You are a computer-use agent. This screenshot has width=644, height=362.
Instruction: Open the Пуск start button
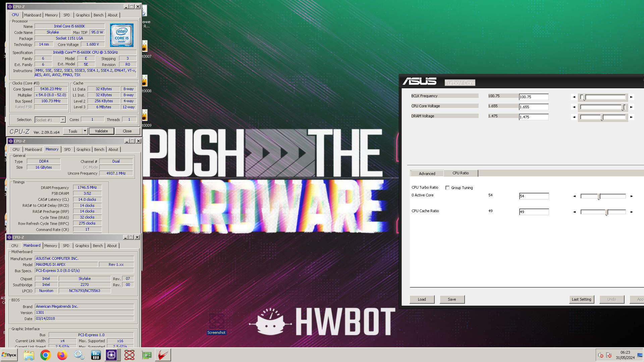(9, 355)
